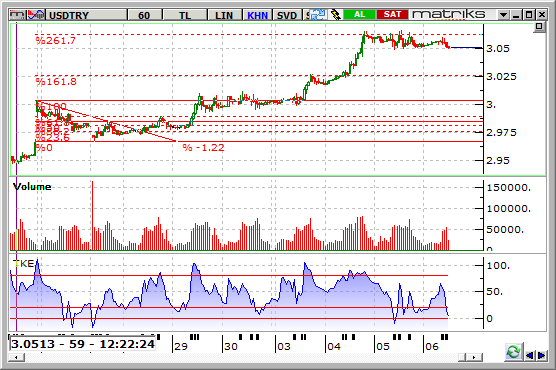Click date marker 30 on time axis

[230, 347]
